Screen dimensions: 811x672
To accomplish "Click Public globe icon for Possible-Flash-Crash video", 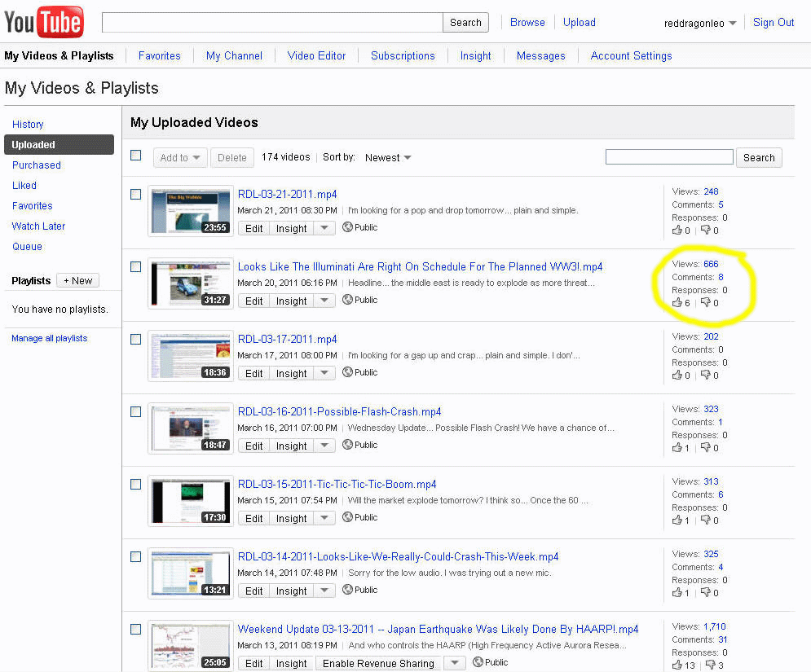I will pos(347,444).
